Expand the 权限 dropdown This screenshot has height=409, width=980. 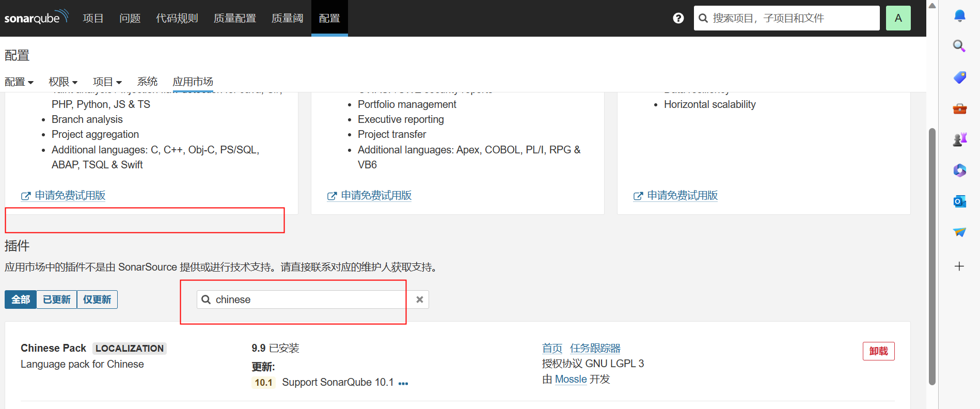click(x=63, y=82)
